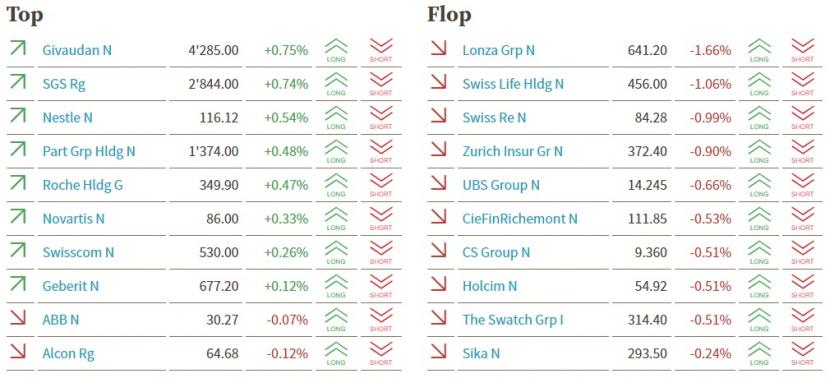Click LONG icon for CS Group N

(x=759, y=252)
